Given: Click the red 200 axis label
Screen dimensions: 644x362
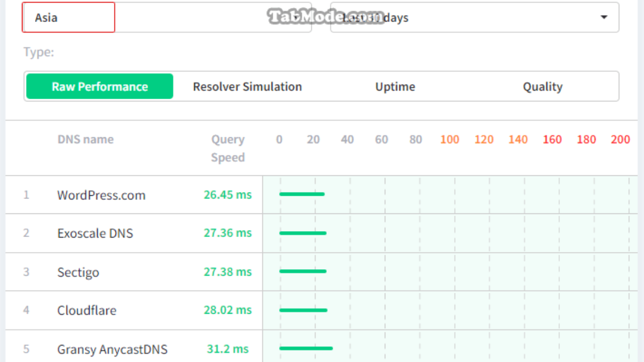Looking at the screenshot, I should [x=620, y=139].
